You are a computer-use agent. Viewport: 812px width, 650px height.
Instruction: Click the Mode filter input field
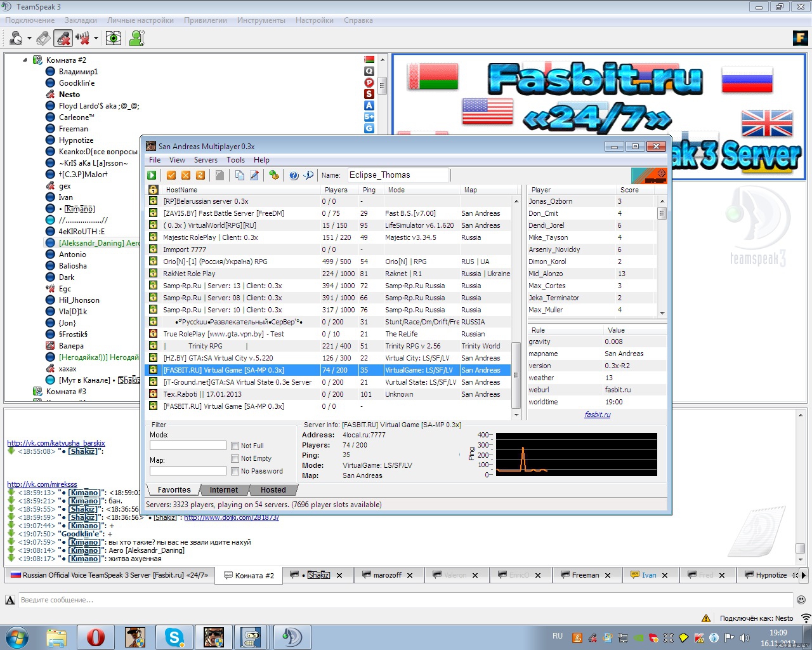(188, 446)
